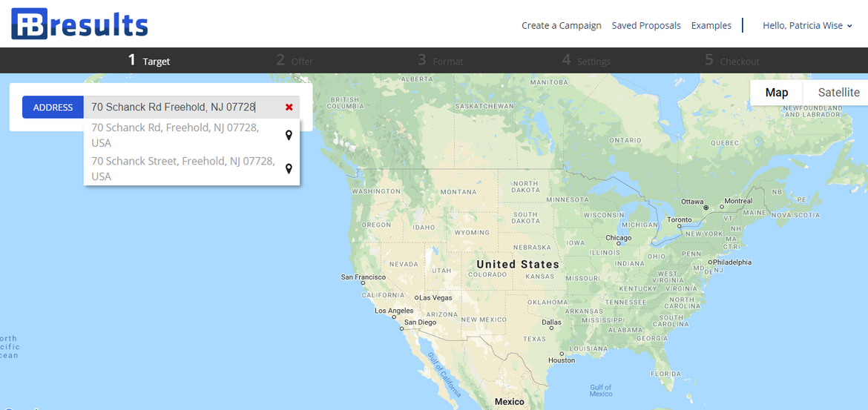Select suggestion 70 Schanck Street, Freehold
The height and width of the screenshot is (410, 868).
(183, 168)
